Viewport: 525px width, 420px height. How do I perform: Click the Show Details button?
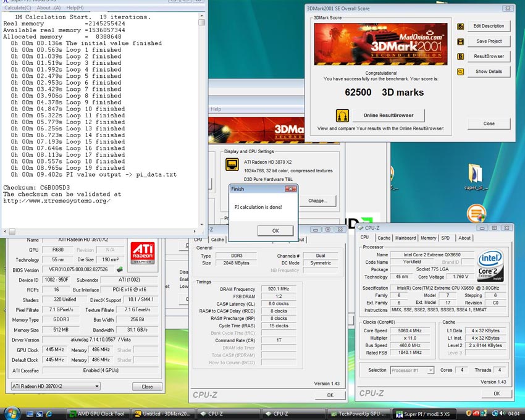[489, 72]
